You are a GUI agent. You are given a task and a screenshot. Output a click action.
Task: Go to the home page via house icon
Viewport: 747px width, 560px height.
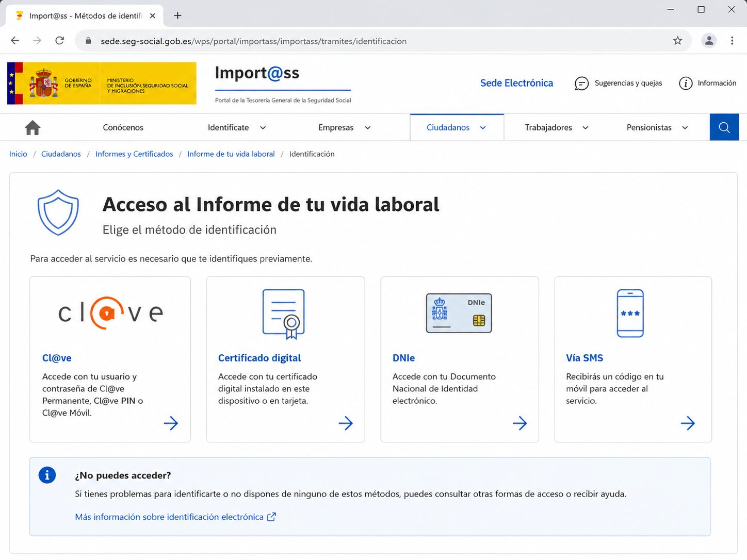click(x=33, y=127)
